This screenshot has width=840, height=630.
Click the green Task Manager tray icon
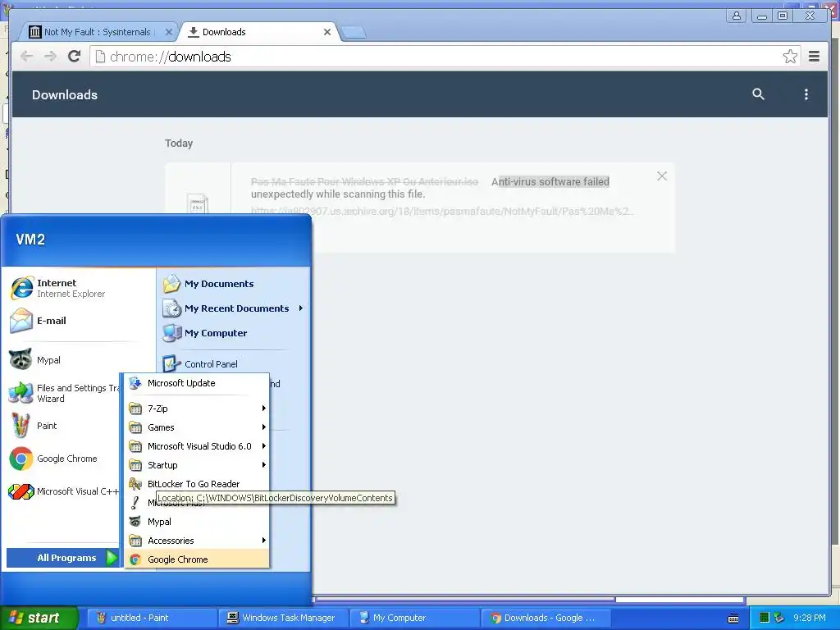[x=765, y=618]
